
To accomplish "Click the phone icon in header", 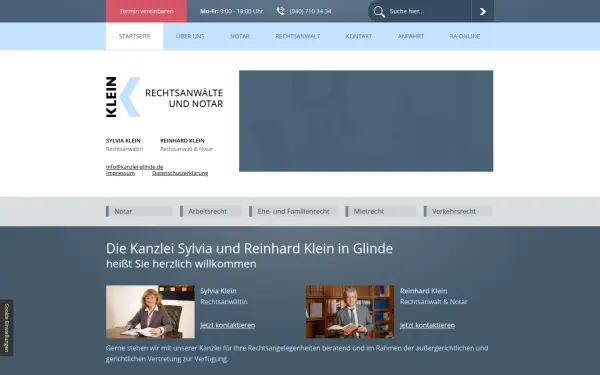I will coord(281,11).
